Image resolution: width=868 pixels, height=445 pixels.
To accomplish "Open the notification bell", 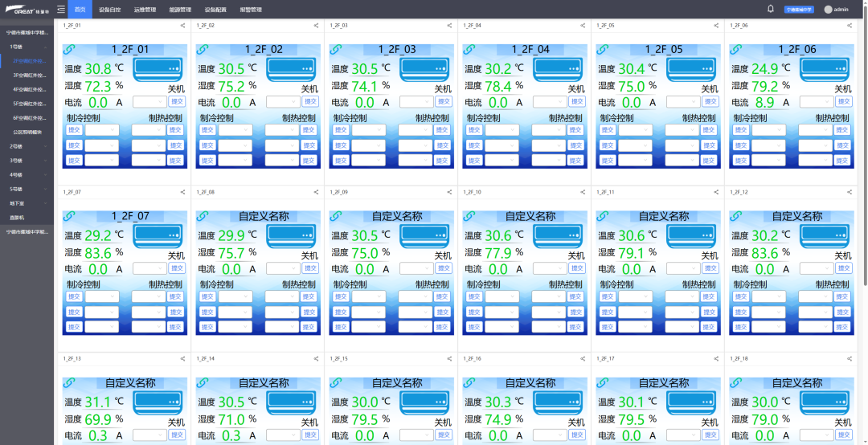I will 771,9.
